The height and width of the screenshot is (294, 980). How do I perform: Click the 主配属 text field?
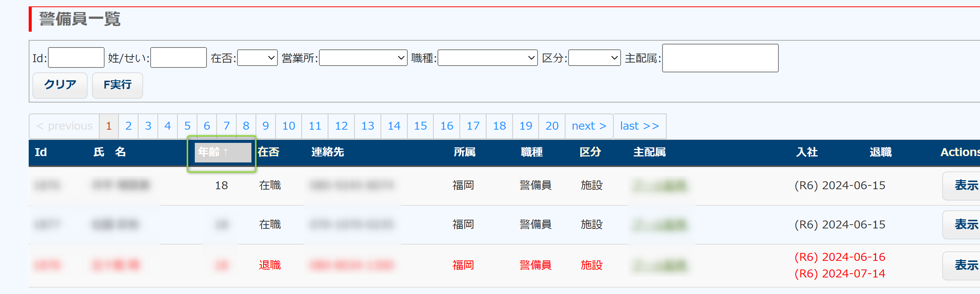click(720, 58)
